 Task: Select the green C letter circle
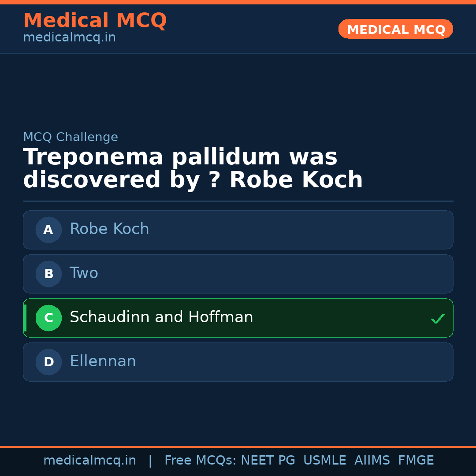click(x=48, y=318)
